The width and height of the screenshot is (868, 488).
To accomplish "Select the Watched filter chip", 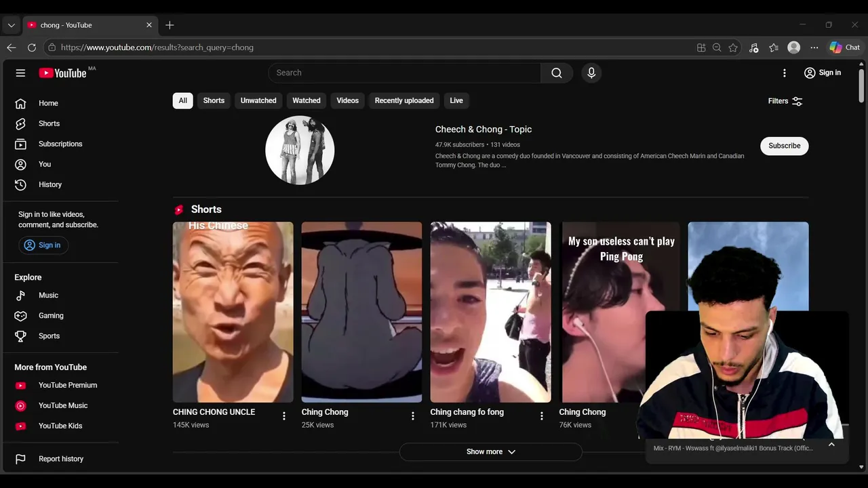I will pyautogui.click(x=307, y=100).
